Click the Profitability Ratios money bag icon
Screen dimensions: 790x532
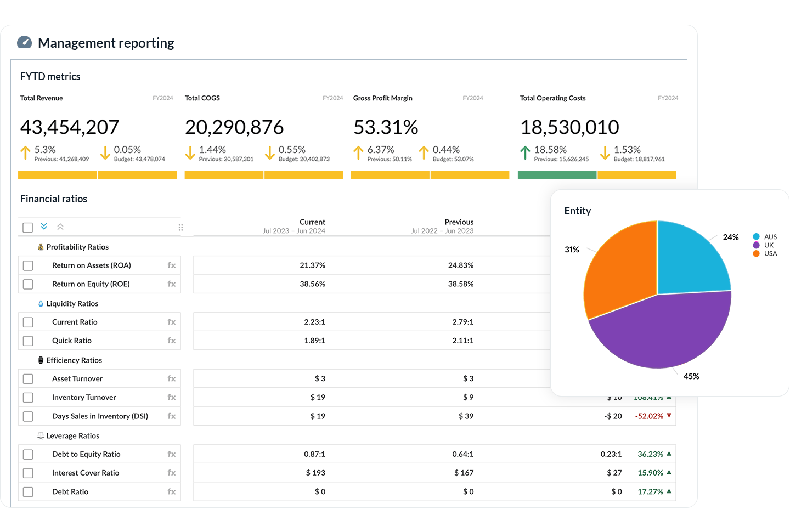pyautogui.click(x=41, y=247)
